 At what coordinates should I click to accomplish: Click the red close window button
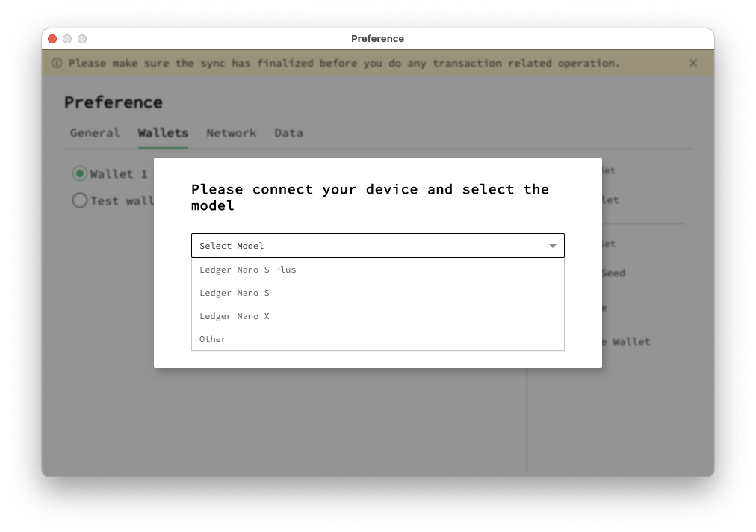pos(52,39)
